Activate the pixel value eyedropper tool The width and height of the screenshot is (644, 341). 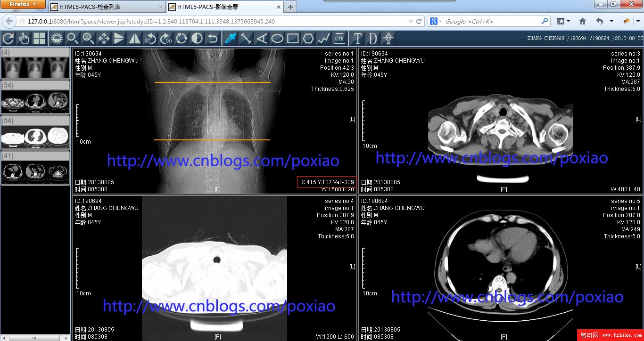[x=230, y=39]
